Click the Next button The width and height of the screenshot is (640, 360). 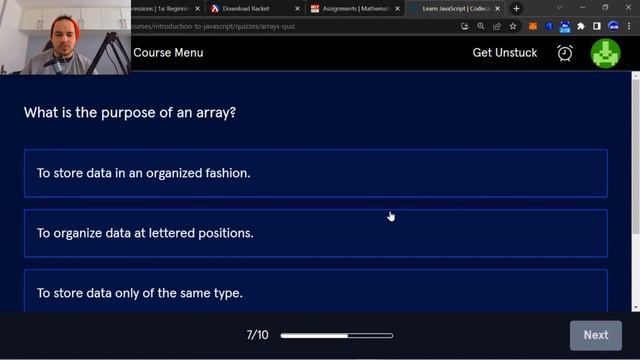click(596, 335)
